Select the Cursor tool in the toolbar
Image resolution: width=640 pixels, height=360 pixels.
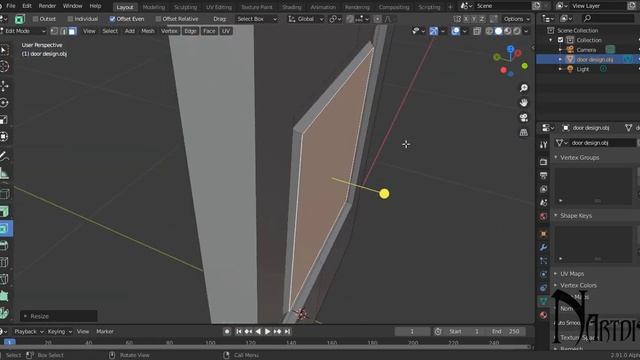tap(4, 67)
